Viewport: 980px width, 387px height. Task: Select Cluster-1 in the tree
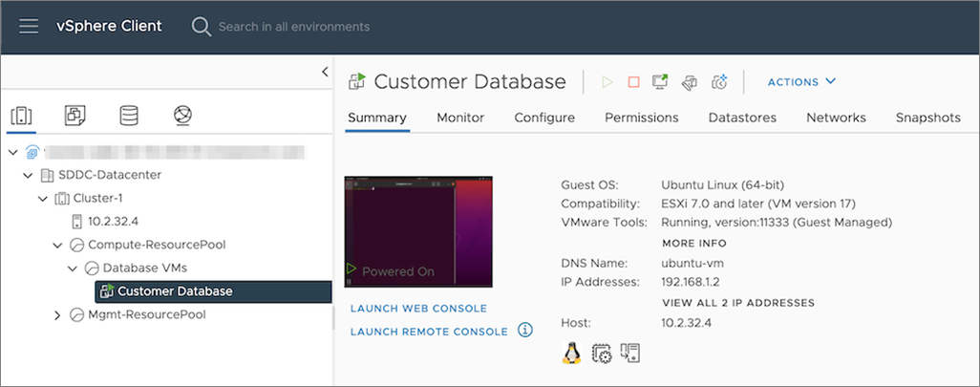[x=97, y=198]
